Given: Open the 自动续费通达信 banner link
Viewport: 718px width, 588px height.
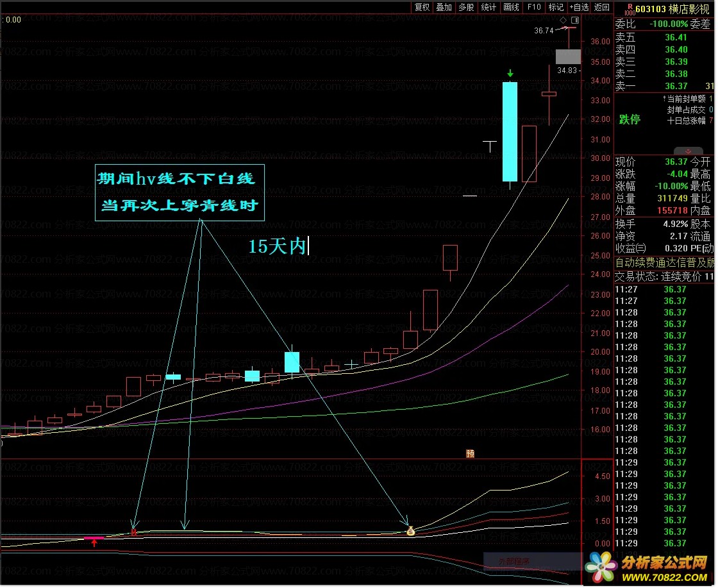Looking at the screenshot, I should [664, 262].
